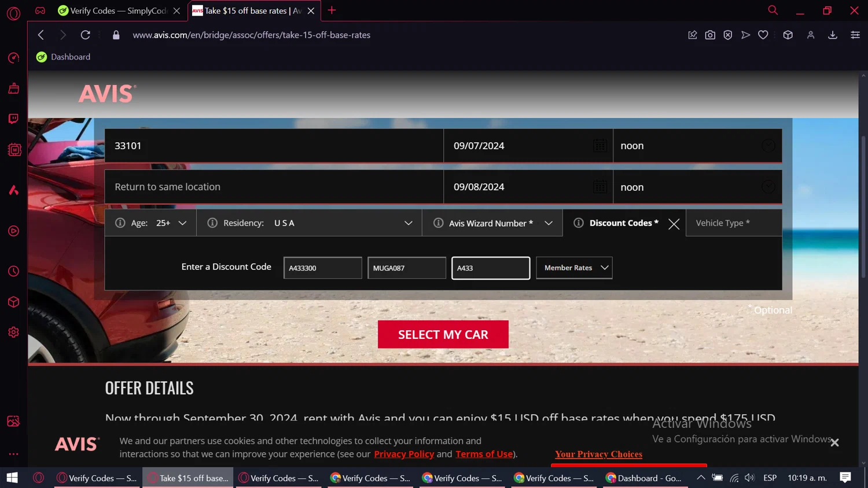The height and width of the screenshot is (488, 868).
Task: Click the site security lock icon
Action: pyautogui.click(x=116, y=35)
